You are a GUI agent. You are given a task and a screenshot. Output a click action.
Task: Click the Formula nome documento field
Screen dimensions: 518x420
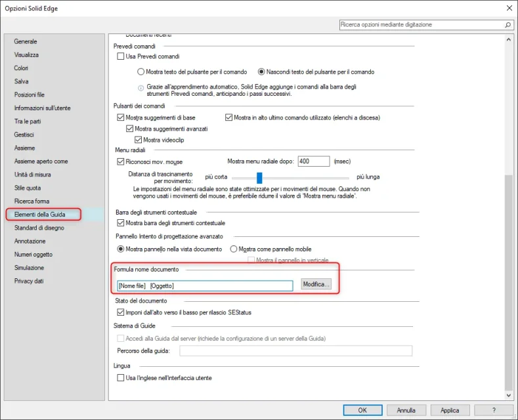[x=205, y=285]
